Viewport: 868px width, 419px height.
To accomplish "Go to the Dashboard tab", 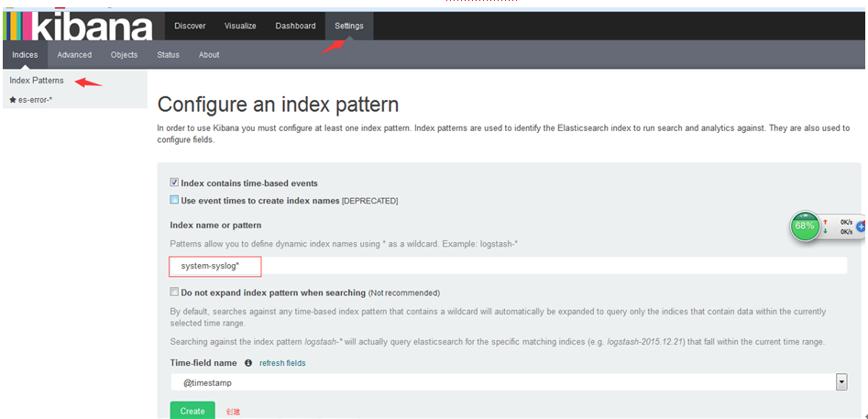I will 296,26.
